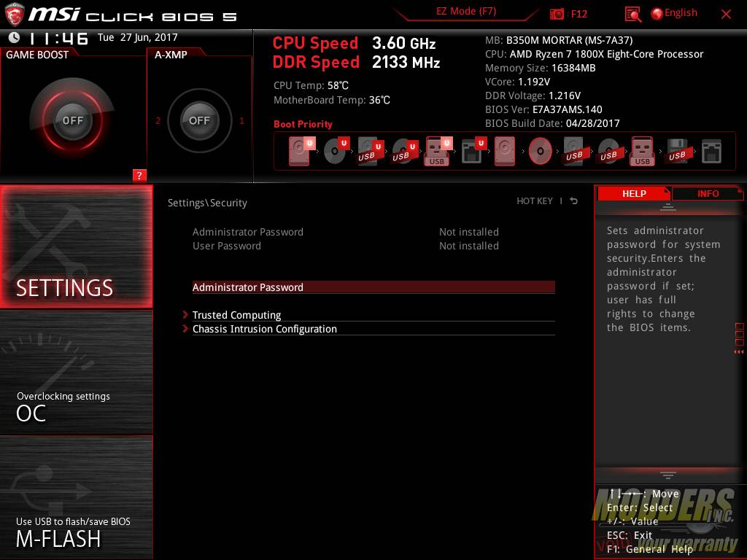The height and width of the screenshot is (560, 747).
Task: Click the 11:46 system time
Action: tap(58, 39)
